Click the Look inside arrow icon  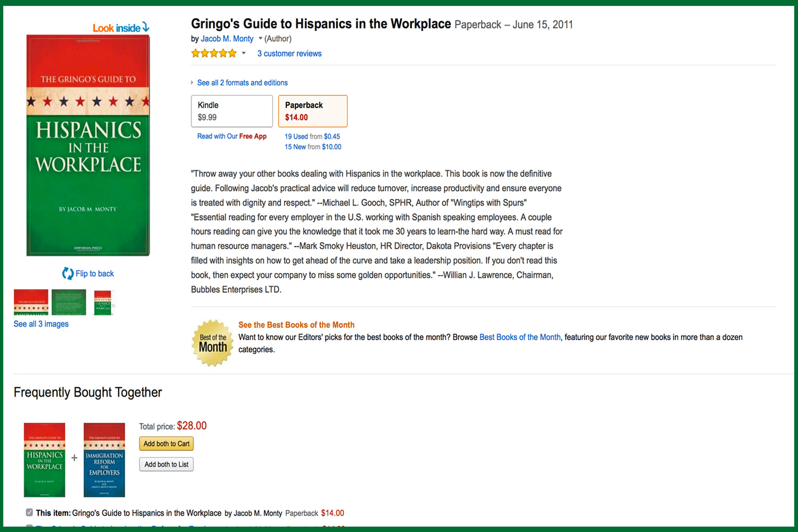click(145, 27)
